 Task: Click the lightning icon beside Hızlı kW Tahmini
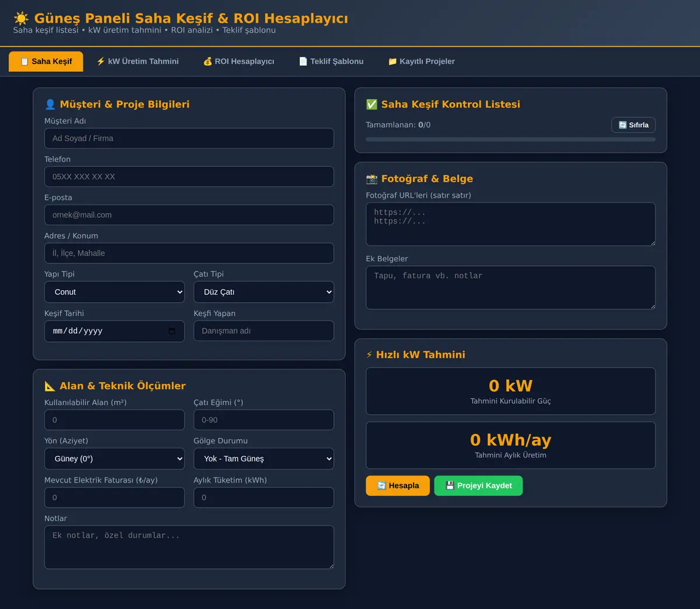click(x=369, y=355)
